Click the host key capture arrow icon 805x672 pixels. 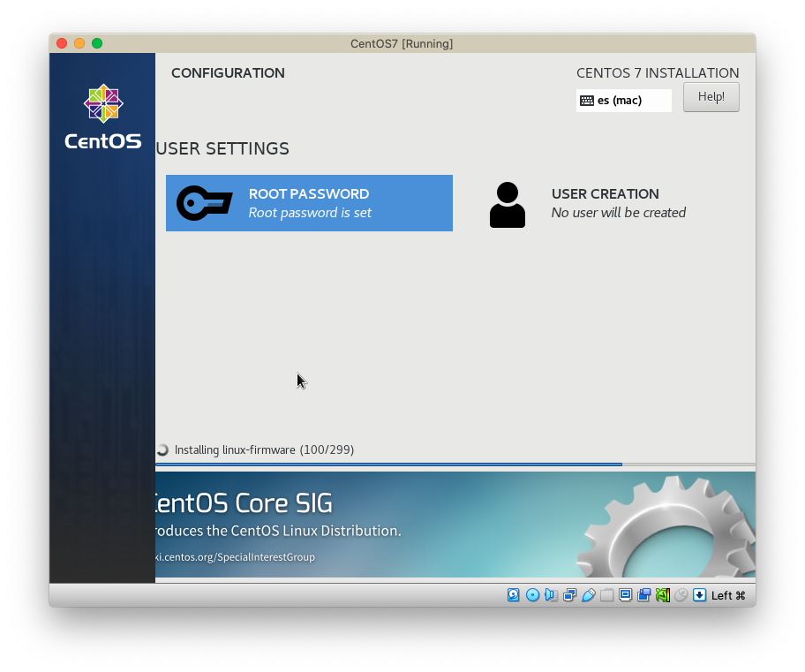pos(699,595)
